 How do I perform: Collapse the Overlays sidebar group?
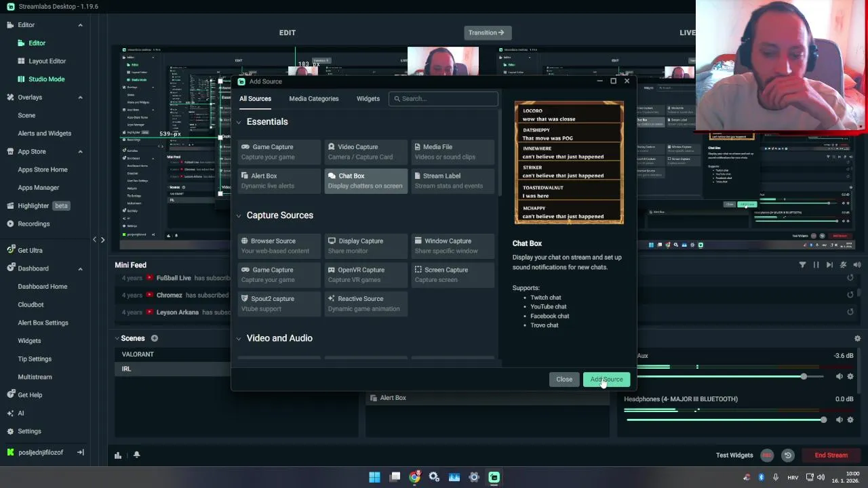pos(80,97)
